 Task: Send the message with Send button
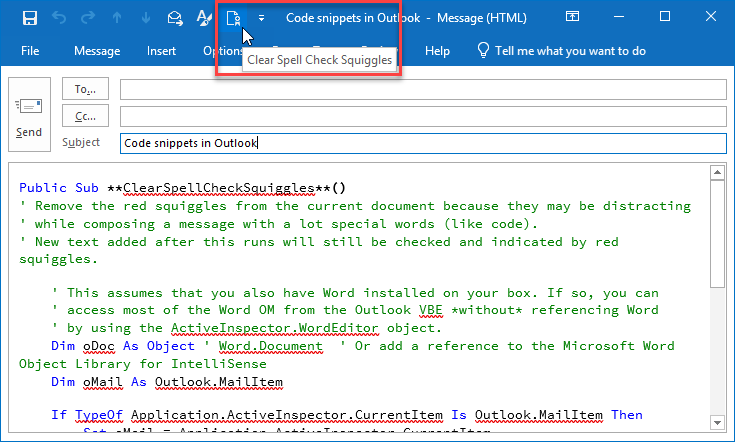coord(29,114)
